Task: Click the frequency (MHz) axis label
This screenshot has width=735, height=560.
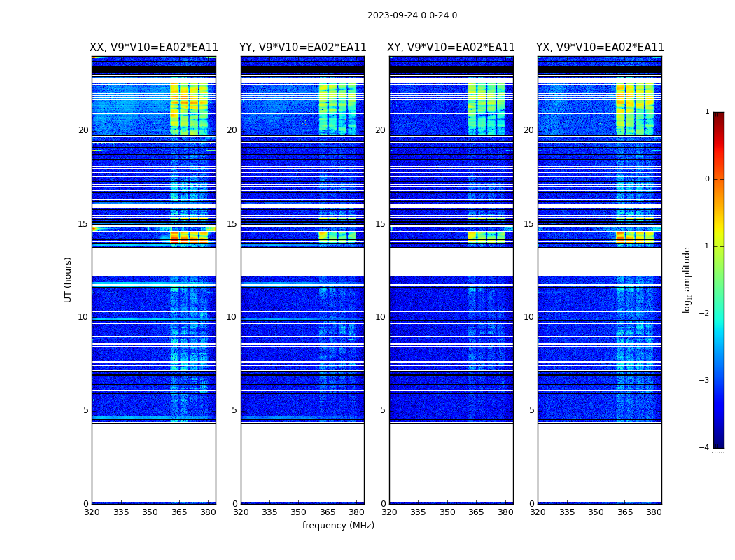Action: 338,526
